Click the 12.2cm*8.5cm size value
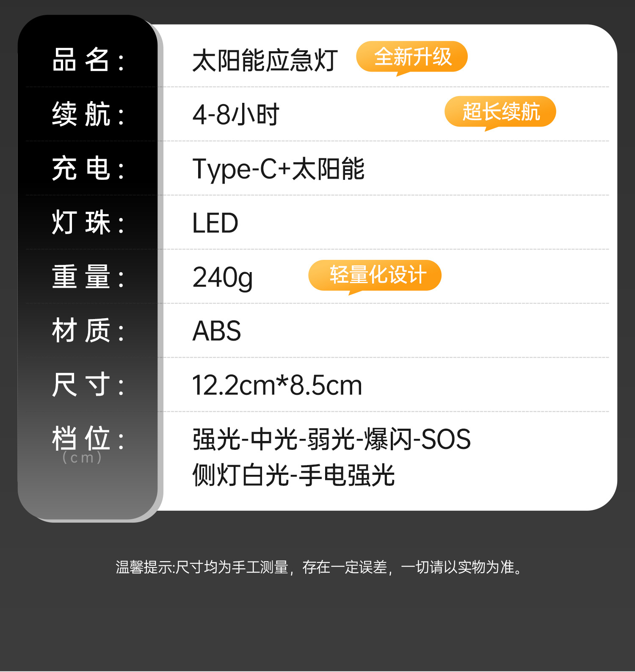The width and height of the screenshot is (635, 672). (277, 385)
